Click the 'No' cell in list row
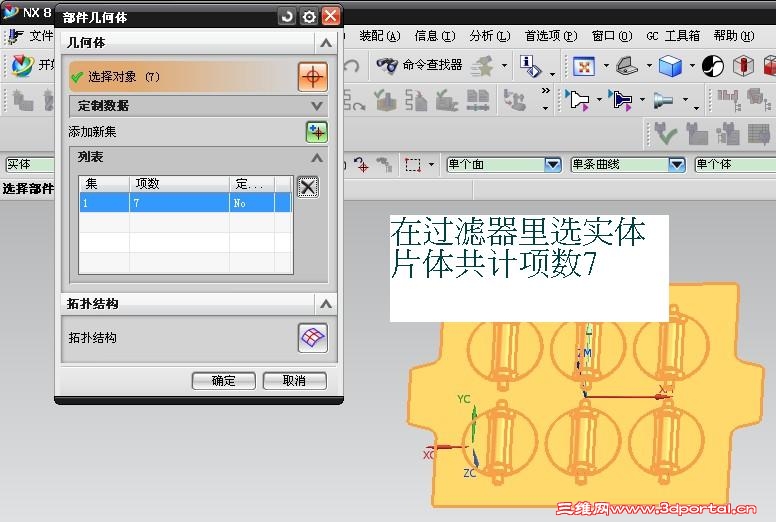776x522 pixels. 251,203
